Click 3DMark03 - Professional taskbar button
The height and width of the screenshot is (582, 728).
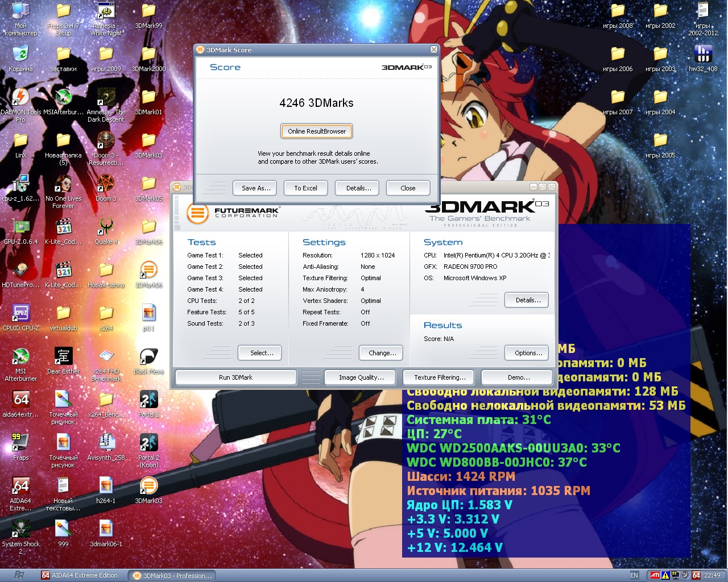point(172,575)
